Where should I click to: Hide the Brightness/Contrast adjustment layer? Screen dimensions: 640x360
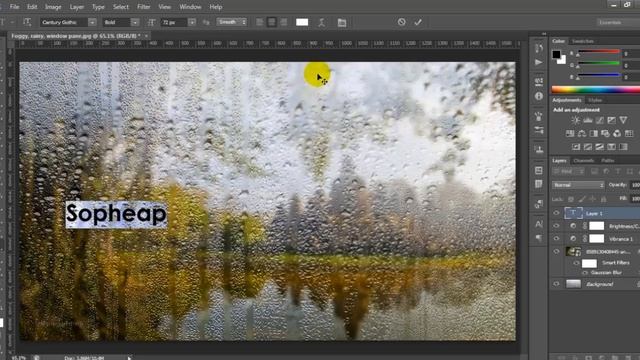pyautogui.click(x=556, y=226)
